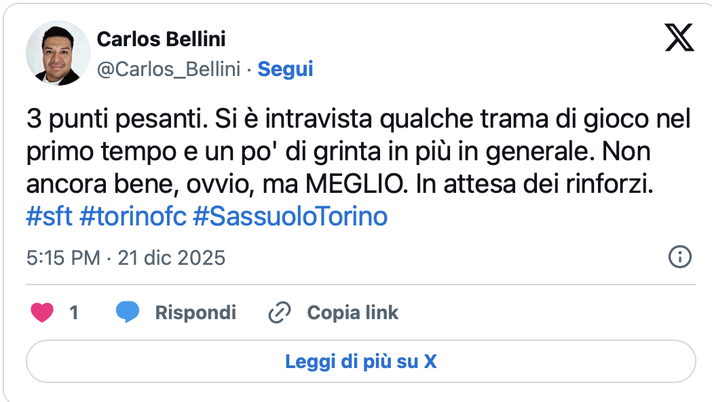Image resolution: width=712 pixels, height=402 pixels.
Task: Open the @Carlos_Bellini handle link
Action: (170, 69)
